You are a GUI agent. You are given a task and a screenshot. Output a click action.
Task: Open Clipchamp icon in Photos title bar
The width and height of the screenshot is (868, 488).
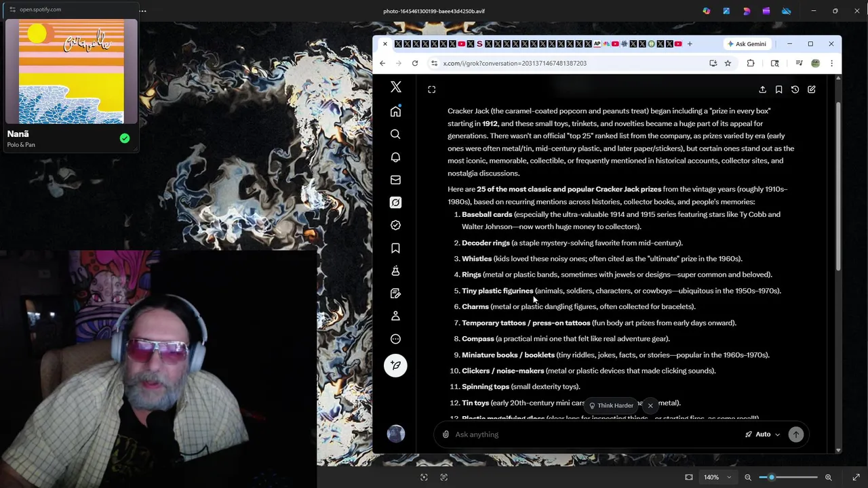click(x=766, y=11)
